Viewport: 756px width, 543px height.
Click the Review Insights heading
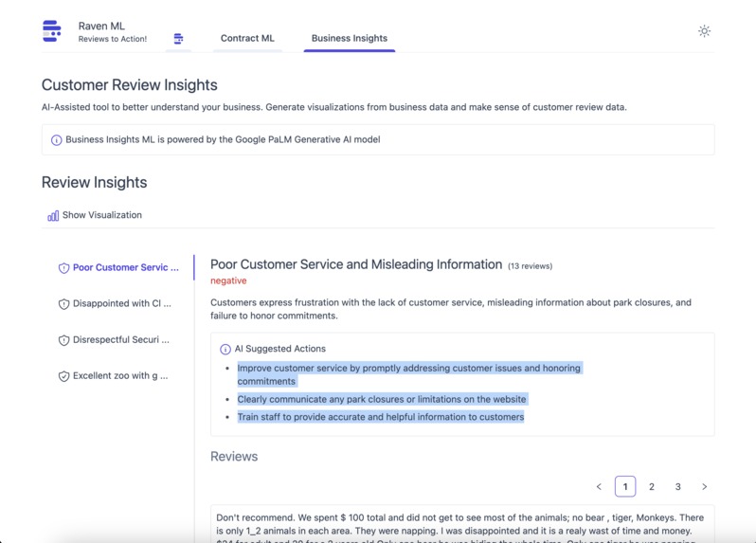click(x=94, y=183)
